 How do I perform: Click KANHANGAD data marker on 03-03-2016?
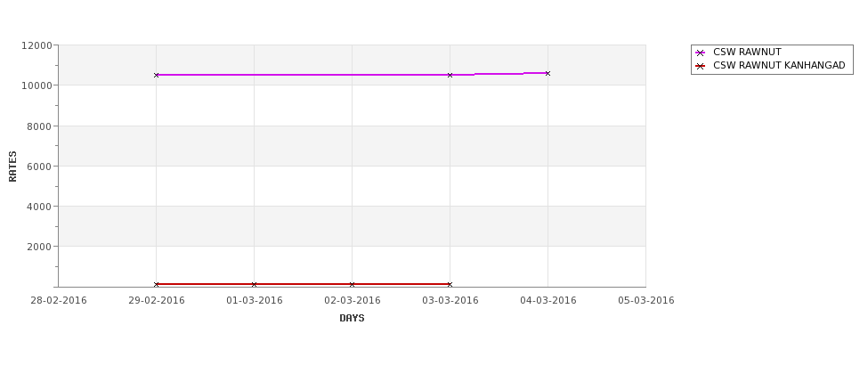coord(450,284)
